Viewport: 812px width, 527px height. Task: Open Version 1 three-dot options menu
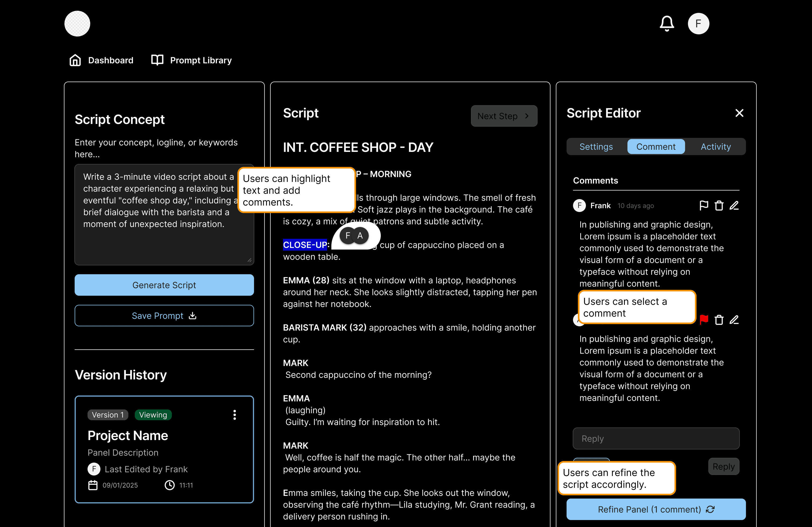(x=234, y=415)
